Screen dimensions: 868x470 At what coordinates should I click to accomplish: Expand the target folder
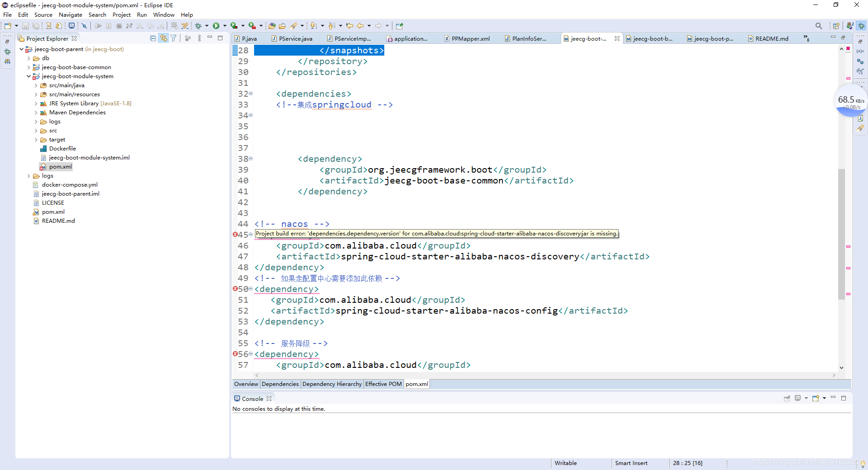click(x=36, y=140)
